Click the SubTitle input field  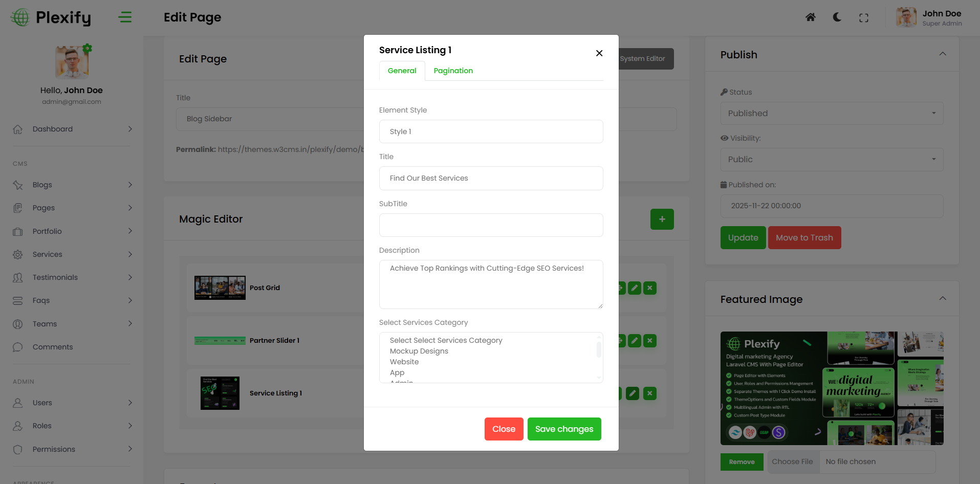(491, 225)
